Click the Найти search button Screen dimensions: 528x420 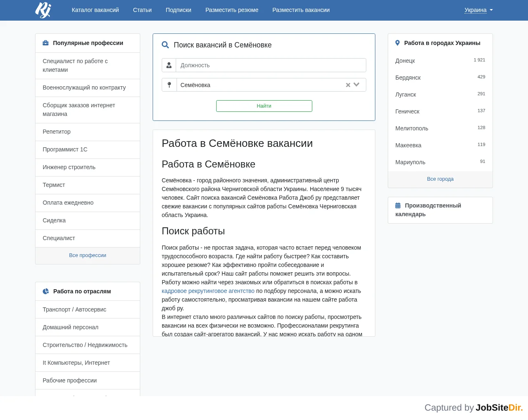(264, 106)
